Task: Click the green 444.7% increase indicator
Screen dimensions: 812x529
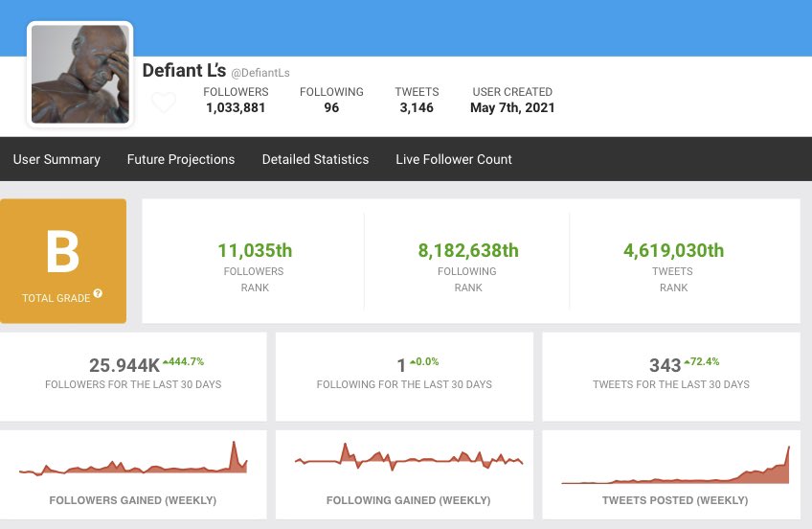Action: pyautogui.click(x=182, y=361)
